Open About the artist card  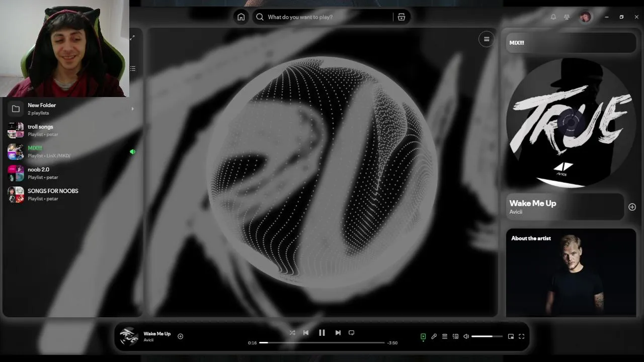[571, 273]
